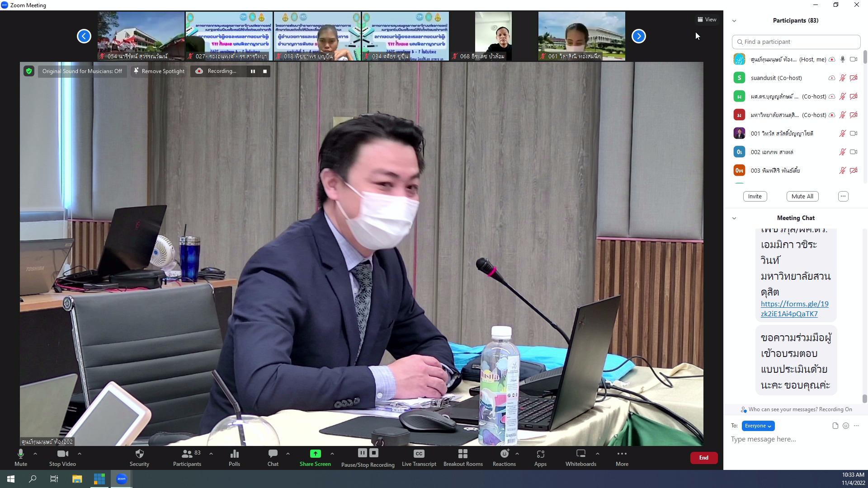Open whiteboards options arrow
868x488 pixels.
click(x=598, y=454)
